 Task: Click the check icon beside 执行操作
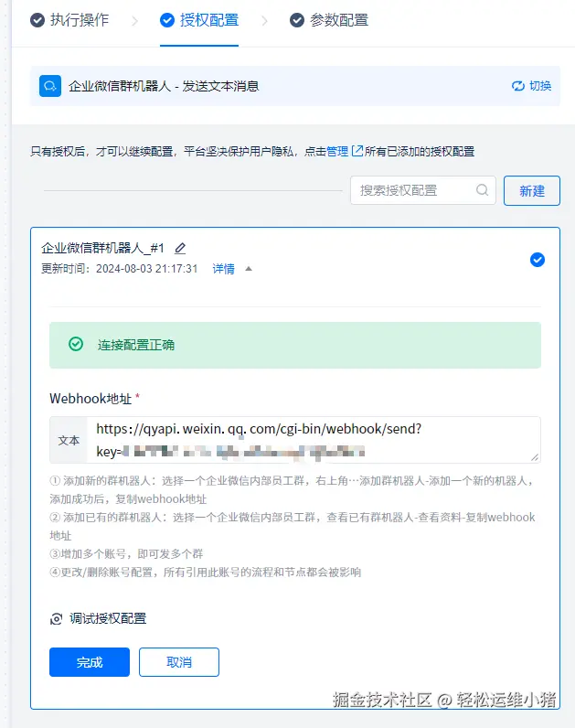37,20
